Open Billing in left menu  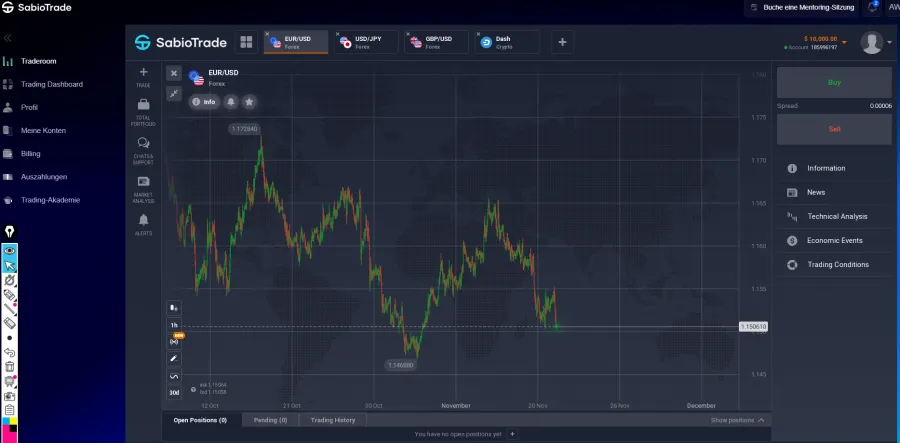tap(30, 154)
